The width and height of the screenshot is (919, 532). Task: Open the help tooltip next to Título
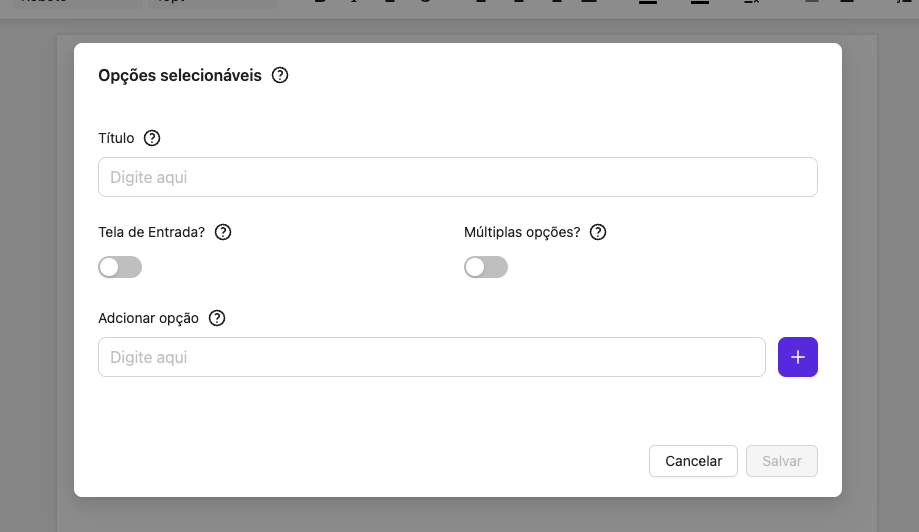pyautogui.click(x=152, y=138)
